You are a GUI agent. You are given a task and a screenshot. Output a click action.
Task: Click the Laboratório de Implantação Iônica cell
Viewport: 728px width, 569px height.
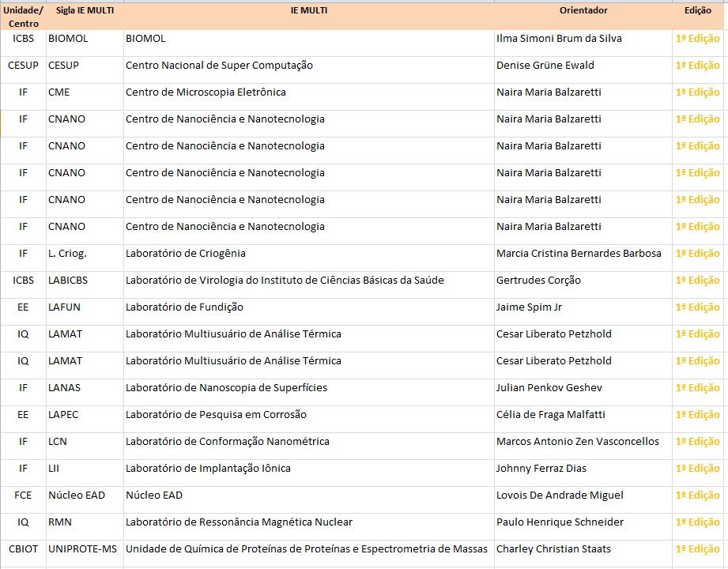pos(309,469)
